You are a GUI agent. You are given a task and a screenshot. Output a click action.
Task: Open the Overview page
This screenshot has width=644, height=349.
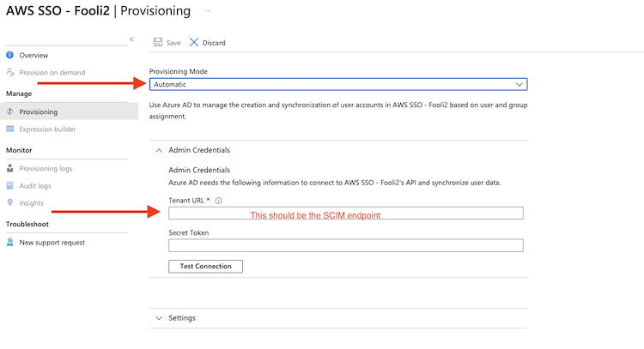pyautogui.click(x=33, y=55)
